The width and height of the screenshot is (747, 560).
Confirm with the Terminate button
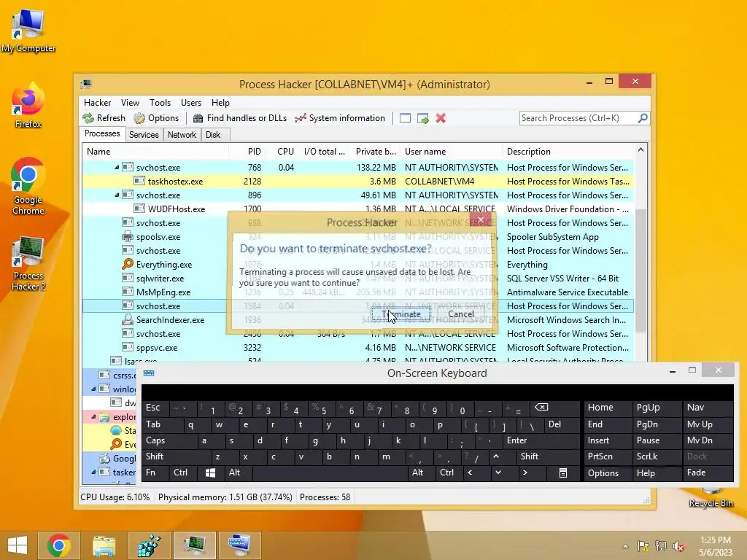(400, 314)
